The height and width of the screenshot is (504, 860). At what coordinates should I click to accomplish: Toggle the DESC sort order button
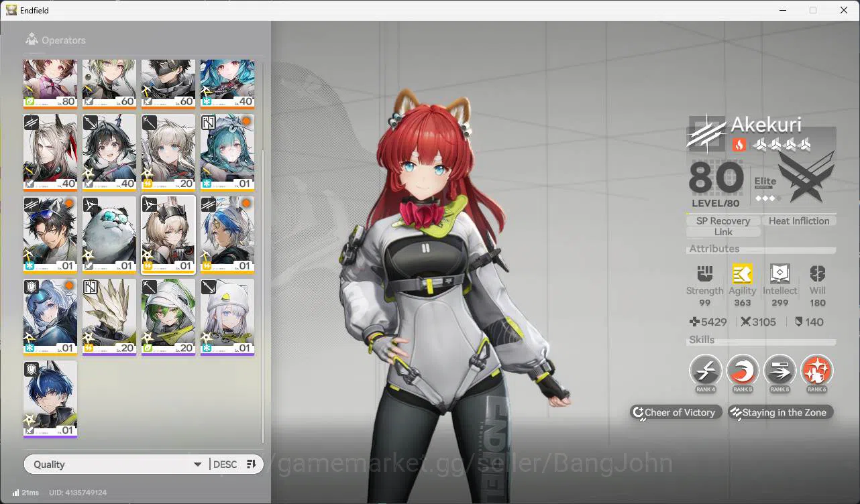(x=235, y=464)
